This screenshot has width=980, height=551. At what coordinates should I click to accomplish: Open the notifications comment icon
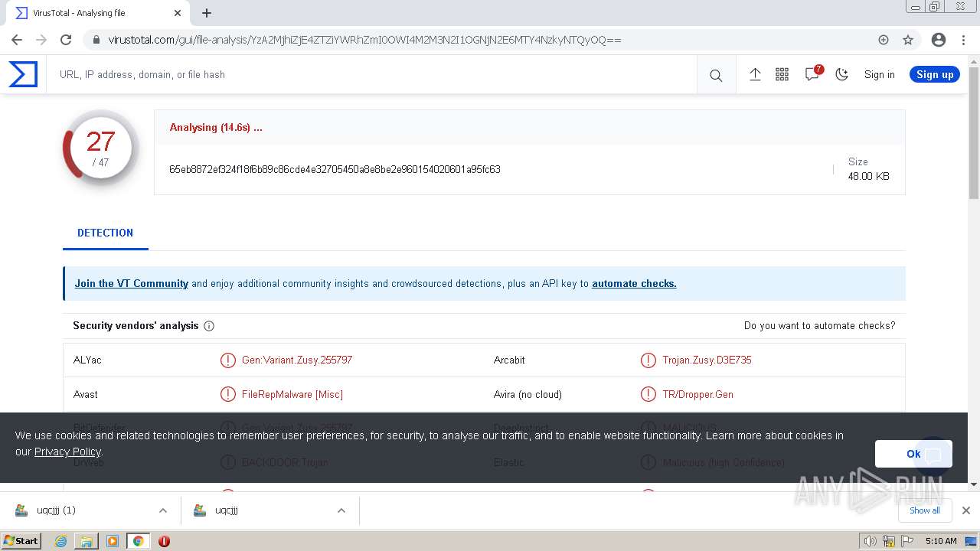point(812,74)
